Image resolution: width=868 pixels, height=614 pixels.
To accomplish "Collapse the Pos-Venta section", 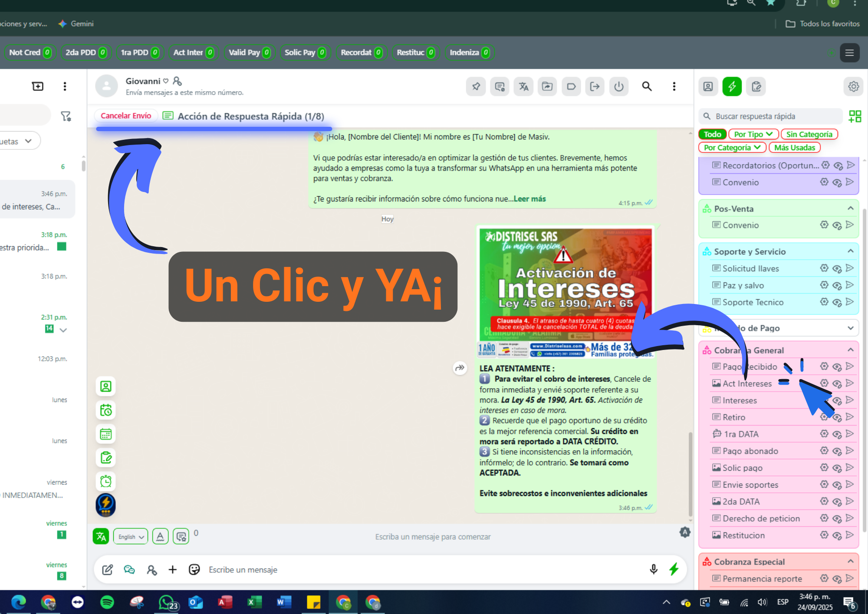I will 850,208.
